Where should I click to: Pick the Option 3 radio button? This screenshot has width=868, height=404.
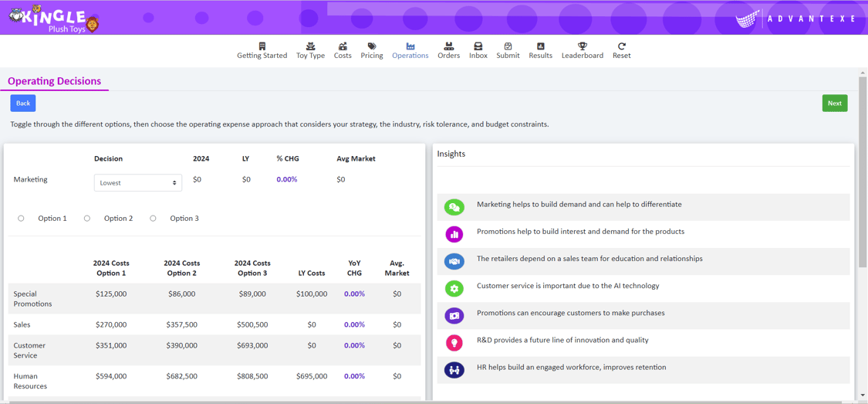153,219
